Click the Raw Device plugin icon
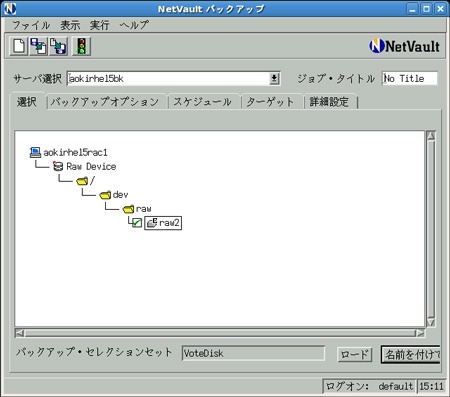 pos(58,166)
